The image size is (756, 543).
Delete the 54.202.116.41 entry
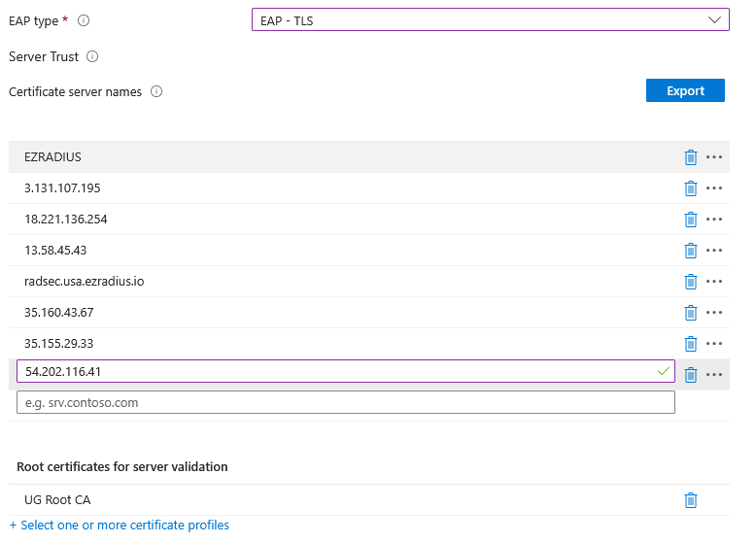point(691,374)
